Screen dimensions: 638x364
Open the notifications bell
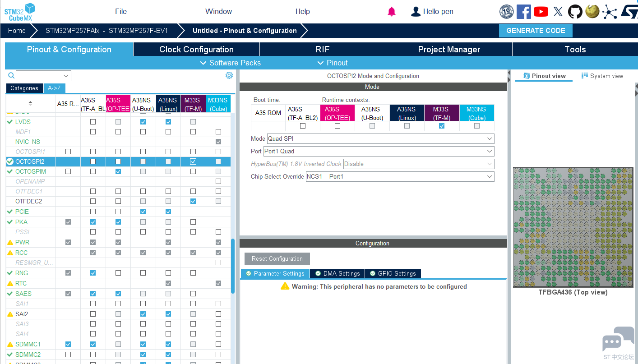click(392, 12)
